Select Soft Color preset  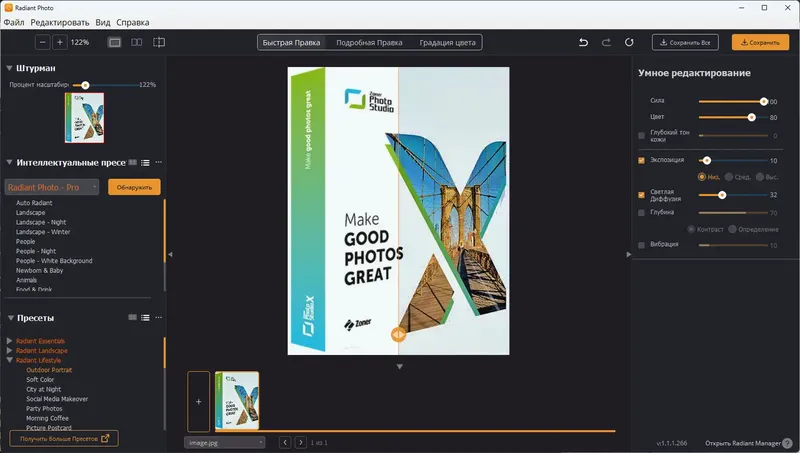coord(40,380)
